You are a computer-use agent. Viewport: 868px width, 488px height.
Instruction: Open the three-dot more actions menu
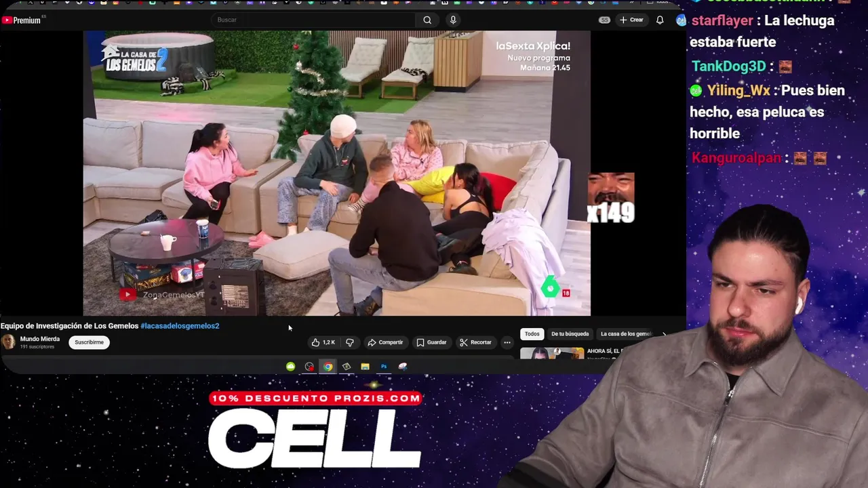[x=507, y=342]
